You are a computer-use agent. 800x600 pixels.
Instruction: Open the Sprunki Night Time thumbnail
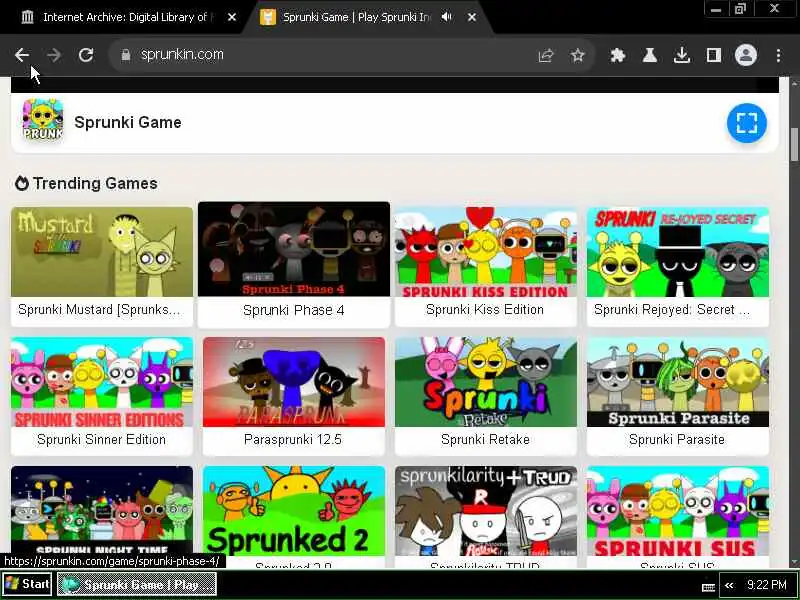102,510
